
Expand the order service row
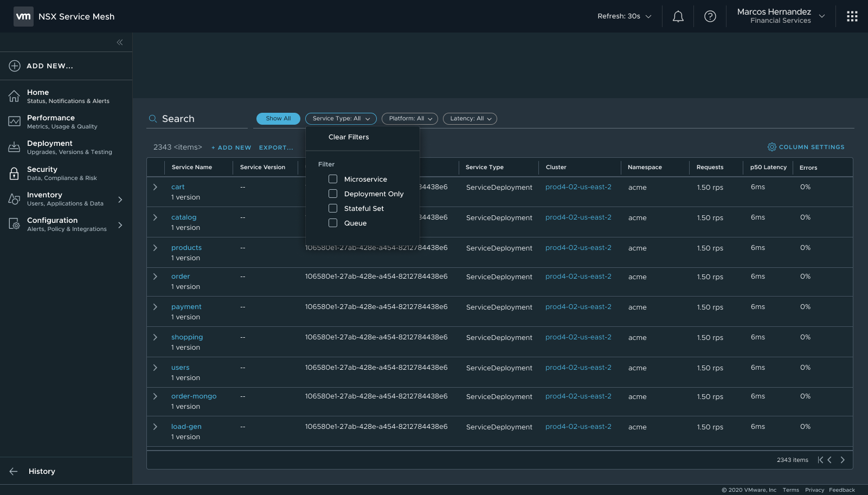tap(155, 277)
